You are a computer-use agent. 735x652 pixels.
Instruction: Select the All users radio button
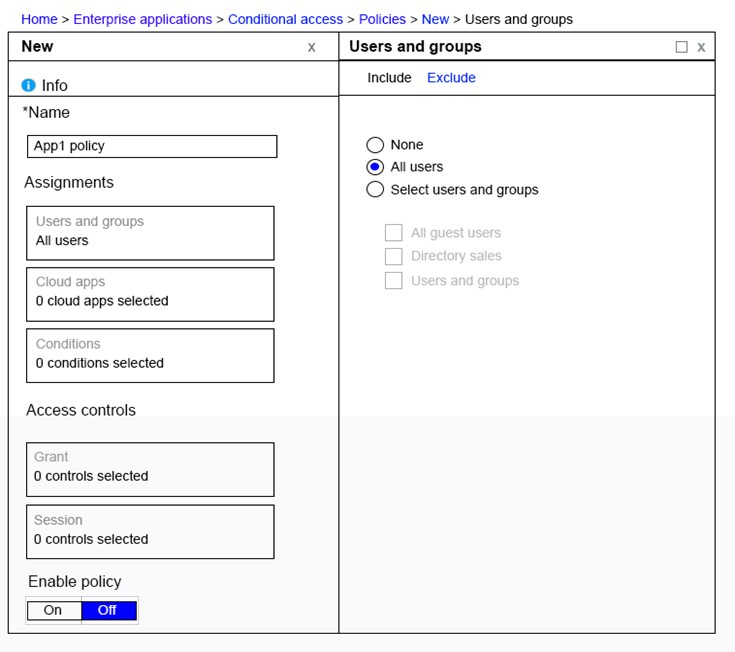tap(375, 167)
